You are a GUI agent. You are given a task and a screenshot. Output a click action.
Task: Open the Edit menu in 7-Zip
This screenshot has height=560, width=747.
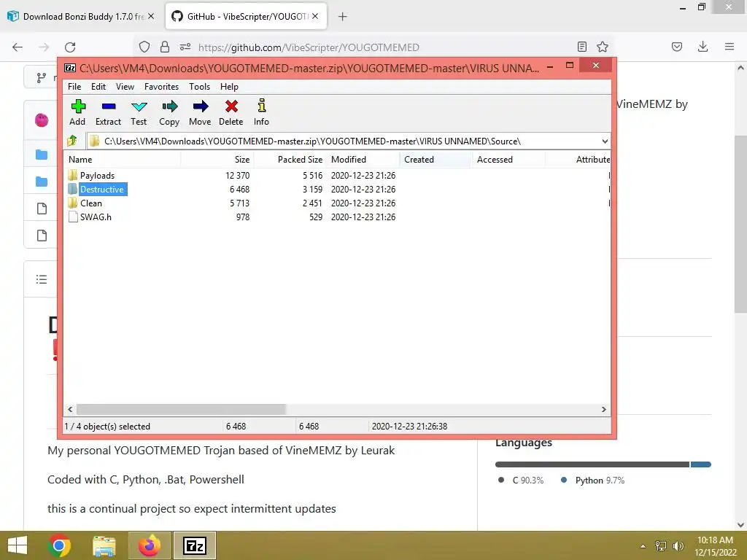point(98,87)
